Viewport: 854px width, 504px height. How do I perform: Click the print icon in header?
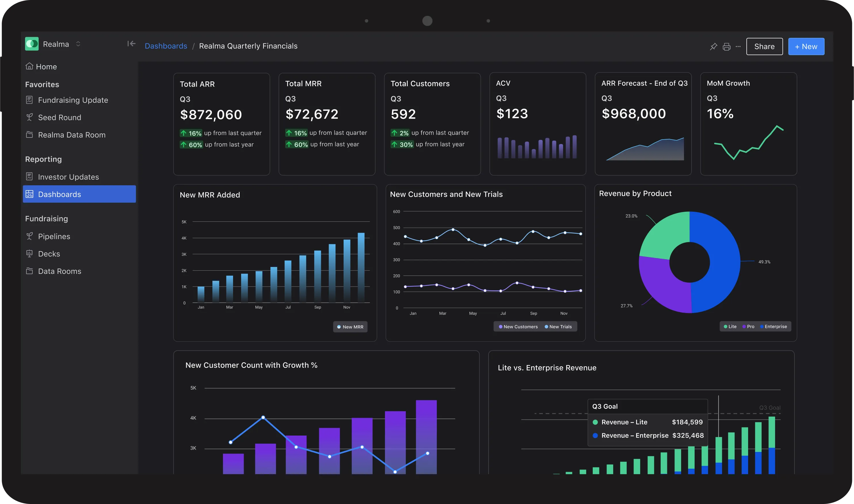726,47
